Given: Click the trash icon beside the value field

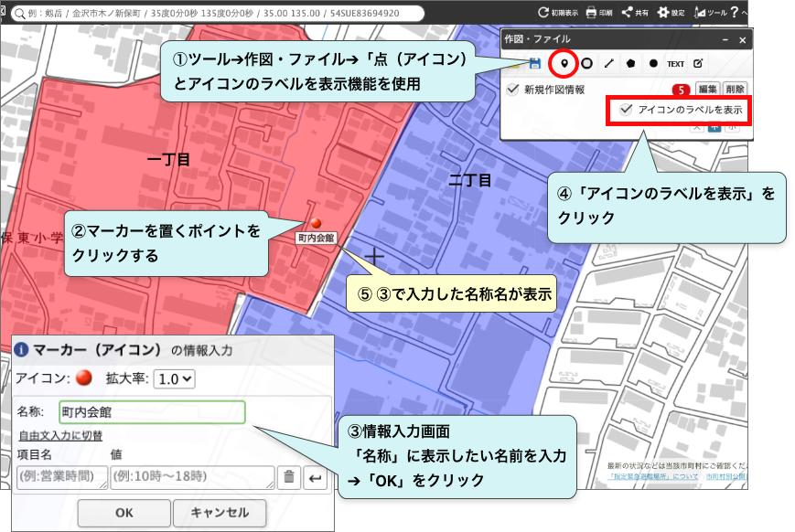Looking at the screenshot, I should [x=288, y=476].
